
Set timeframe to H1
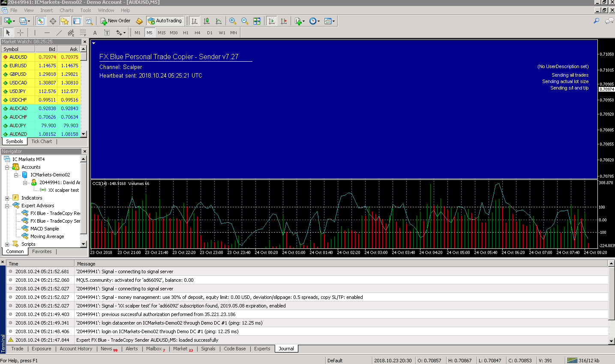click(x=186, y=33)
